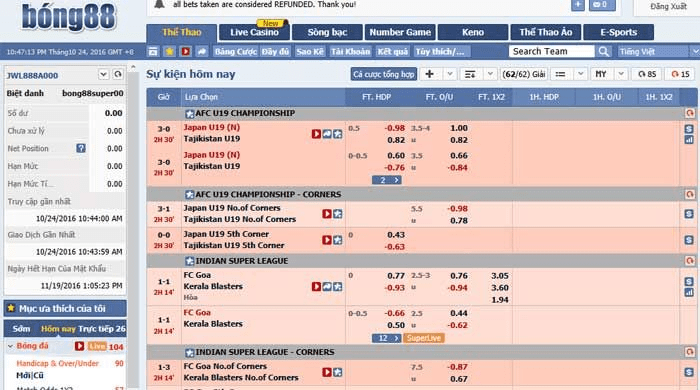Add the FC Goa corners match to favorites
Image resolution: width=700 pixels, height=390 pixels.
338,372
